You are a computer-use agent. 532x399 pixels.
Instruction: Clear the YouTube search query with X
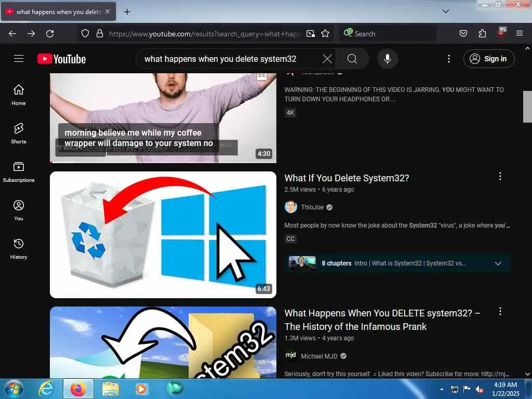(327, 59)
